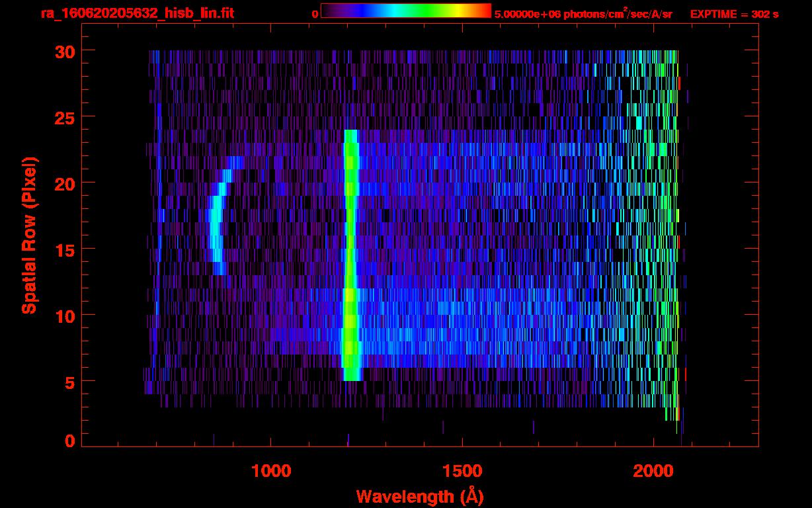The width and height of the screenshot is (812, 508).
Task: Pick the green section of the colorbar
Action: coord(430,11)
